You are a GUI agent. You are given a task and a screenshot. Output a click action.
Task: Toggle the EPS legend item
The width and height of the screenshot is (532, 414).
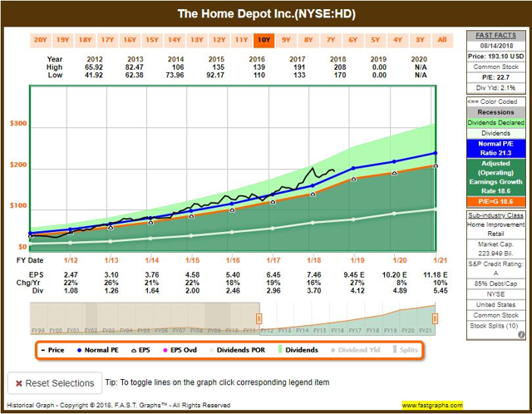[140, 350]
